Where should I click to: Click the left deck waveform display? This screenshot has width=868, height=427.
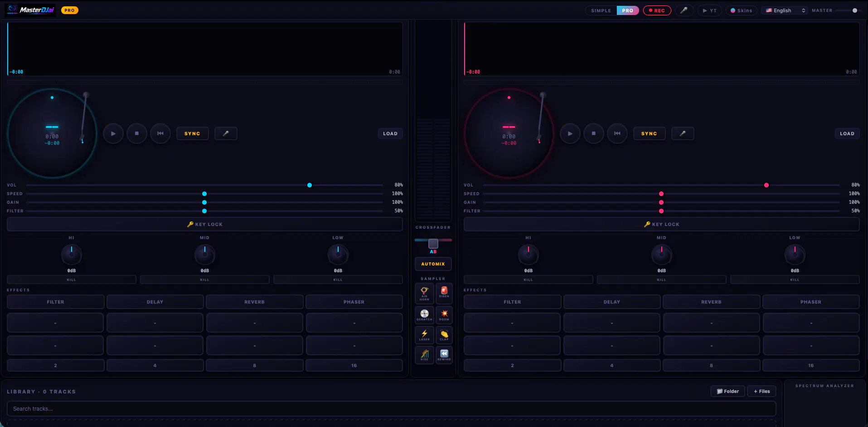coord(205,49)
